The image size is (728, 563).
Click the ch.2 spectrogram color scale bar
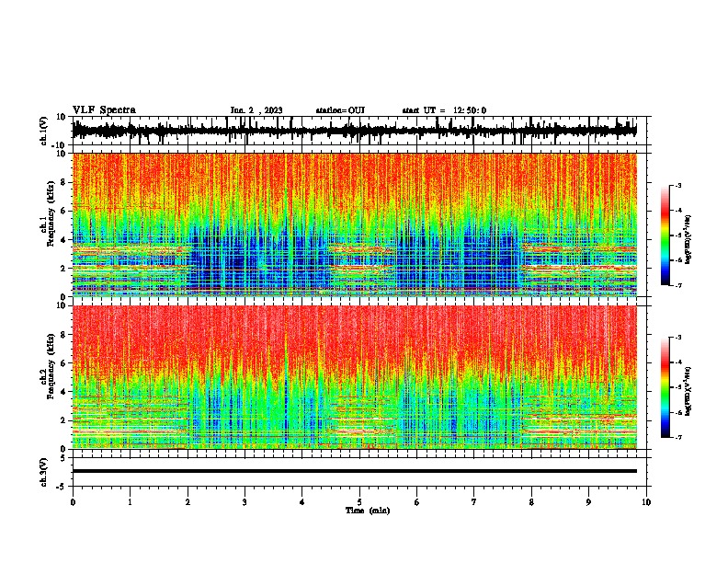click(665, 387)
